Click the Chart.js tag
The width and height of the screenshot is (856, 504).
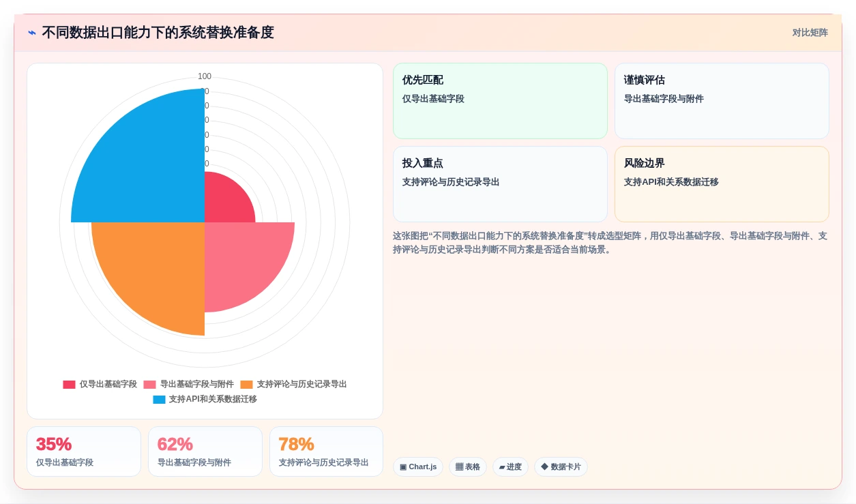(418, 467)
